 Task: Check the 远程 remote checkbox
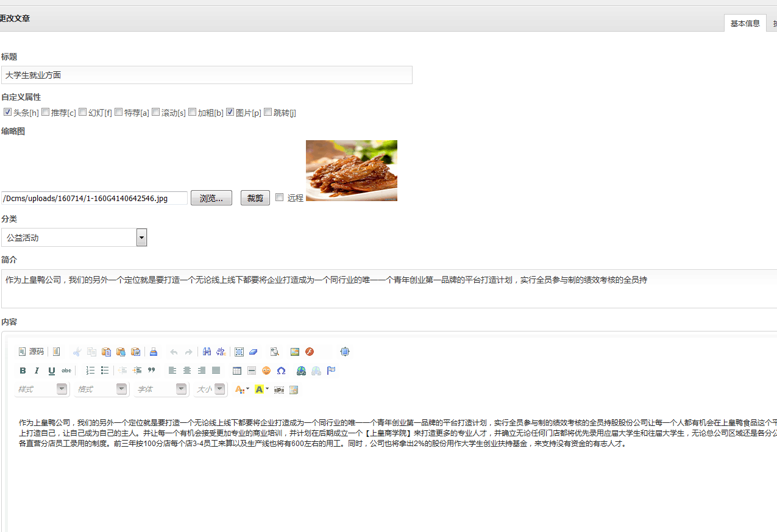279,197
